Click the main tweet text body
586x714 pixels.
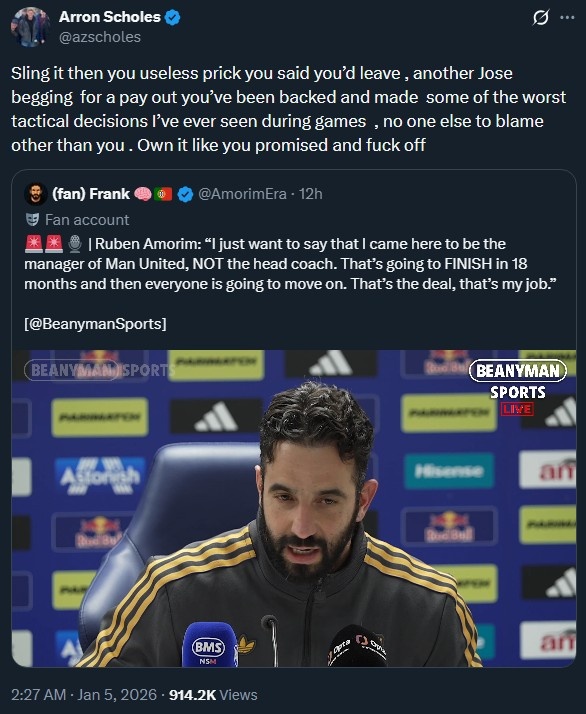[x=289, y=109]
